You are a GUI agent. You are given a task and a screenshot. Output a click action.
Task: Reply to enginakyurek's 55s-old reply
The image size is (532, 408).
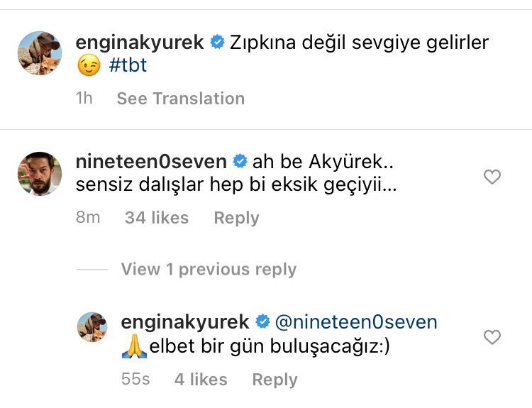coord(275,380)
